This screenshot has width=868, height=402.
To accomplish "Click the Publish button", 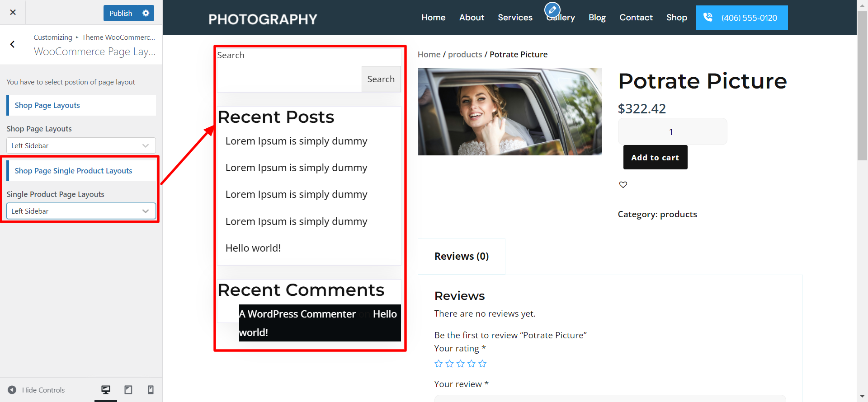I will 121,13.
